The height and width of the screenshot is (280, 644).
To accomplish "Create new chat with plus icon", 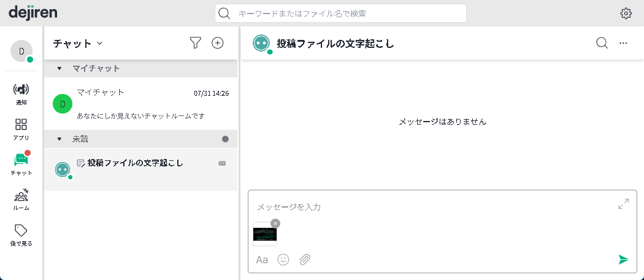I will pos(217,42).
